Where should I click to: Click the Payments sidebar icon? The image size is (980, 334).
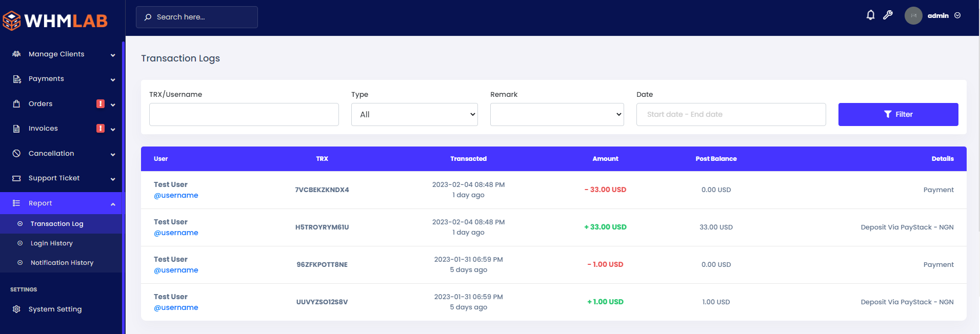click(x=16, y=79)
